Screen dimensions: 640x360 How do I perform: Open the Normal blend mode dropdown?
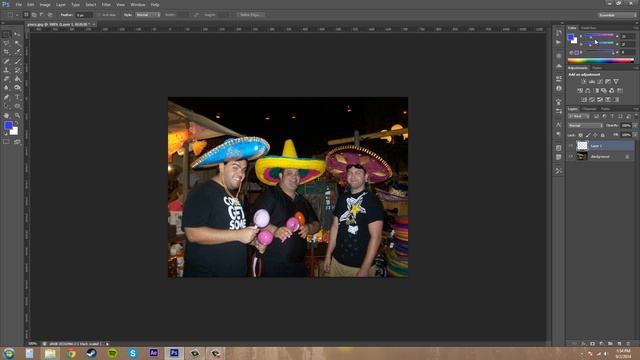point(585,126)
